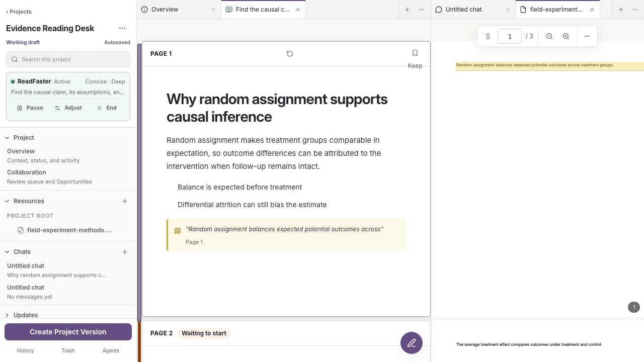The image size is (644, 362).
Task: Open the purple edit pencil button
Action: (x=412, y=343)
